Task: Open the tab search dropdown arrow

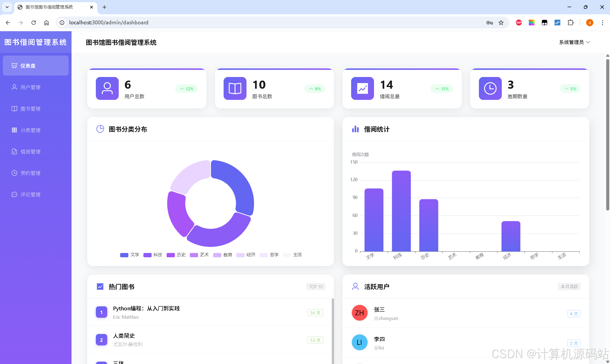Action: coord(7,7)
